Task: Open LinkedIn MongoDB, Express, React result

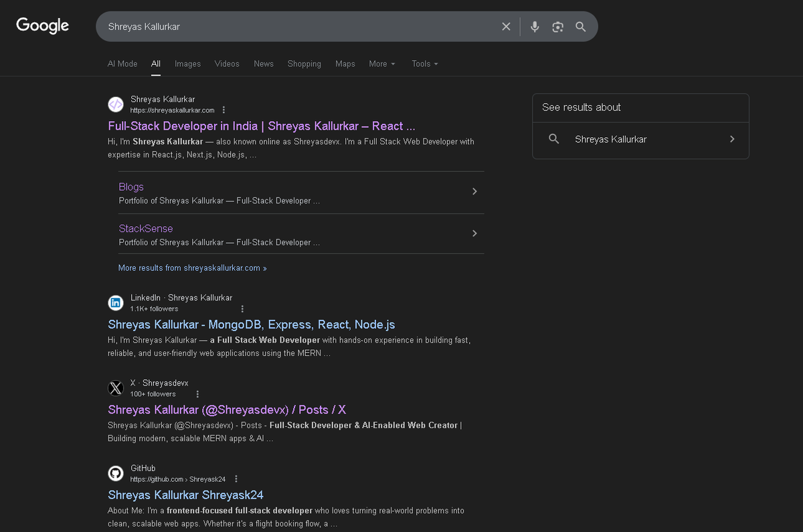Action: [x=252, y=325]
